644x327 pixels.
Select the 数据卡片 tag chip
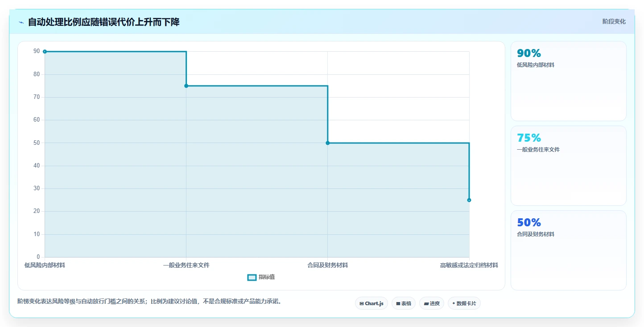pyautogui.click(x=464, y=303)
